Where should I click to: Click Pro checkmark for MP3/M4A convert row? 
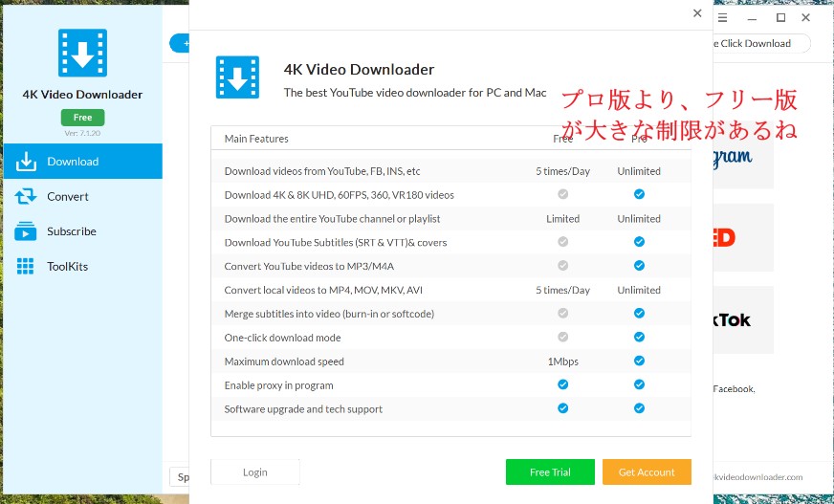(639, 265)
